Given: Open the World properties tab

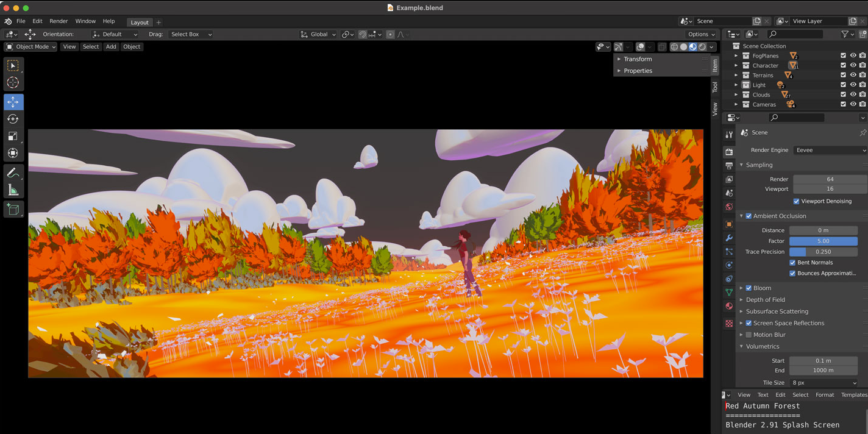Looking at the screenshot, I should [729, 207].
